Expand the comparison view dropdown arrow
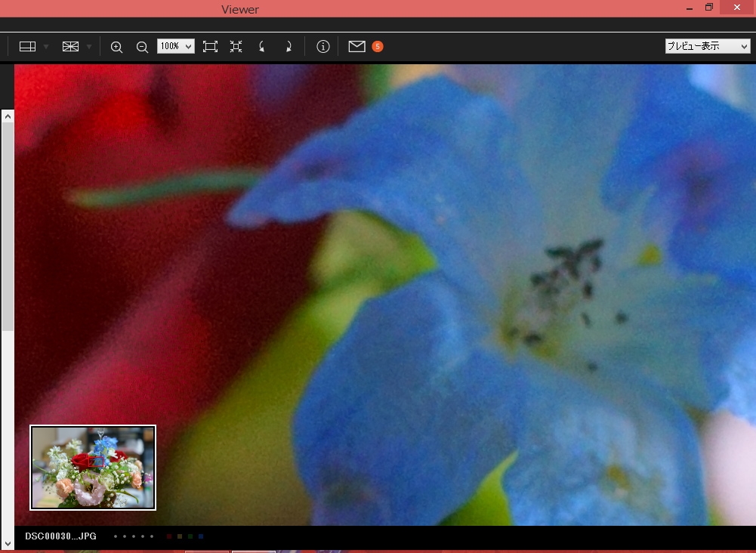Viewport: 756px width, 553px height. (89, 47)
